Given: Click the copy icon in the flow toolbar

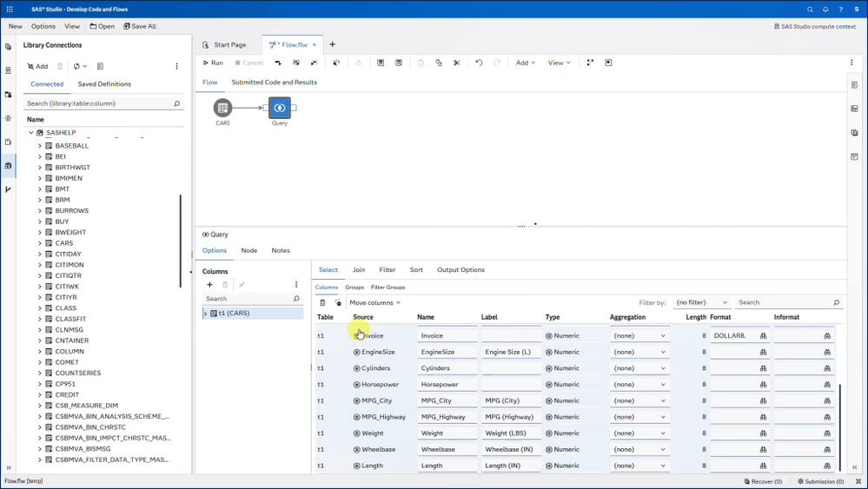Looking at the screenshot, I should coord(439,63).
